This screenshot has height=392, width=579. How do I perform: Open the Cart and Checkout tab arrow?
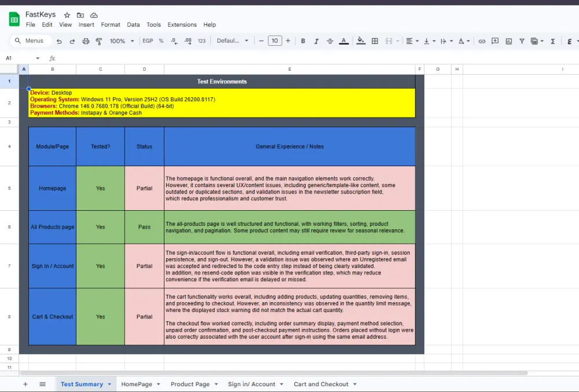tap(355, 384)
